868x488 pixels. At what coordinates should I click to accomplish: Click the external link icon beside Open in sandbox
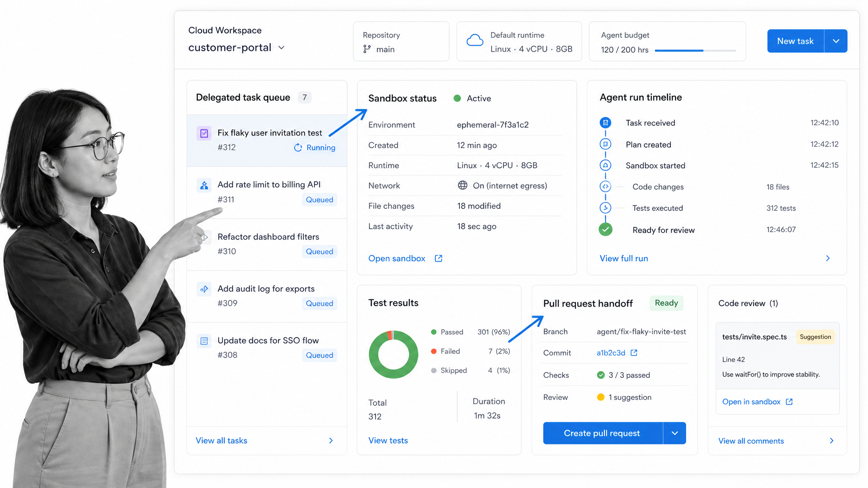click(789, 402)
